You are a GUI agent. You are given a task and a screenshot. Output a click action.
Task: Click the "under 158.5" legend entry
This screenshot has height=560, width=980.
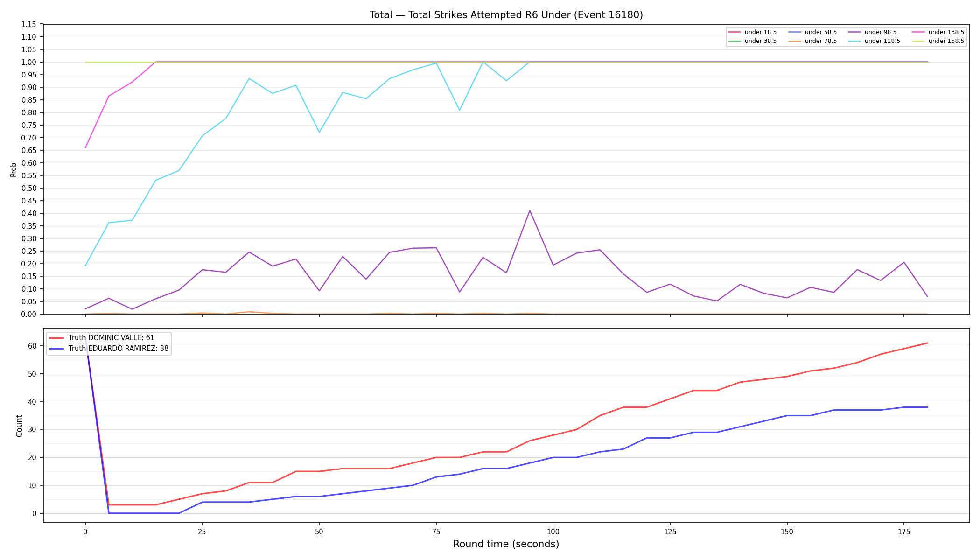(x=938, y=41)
